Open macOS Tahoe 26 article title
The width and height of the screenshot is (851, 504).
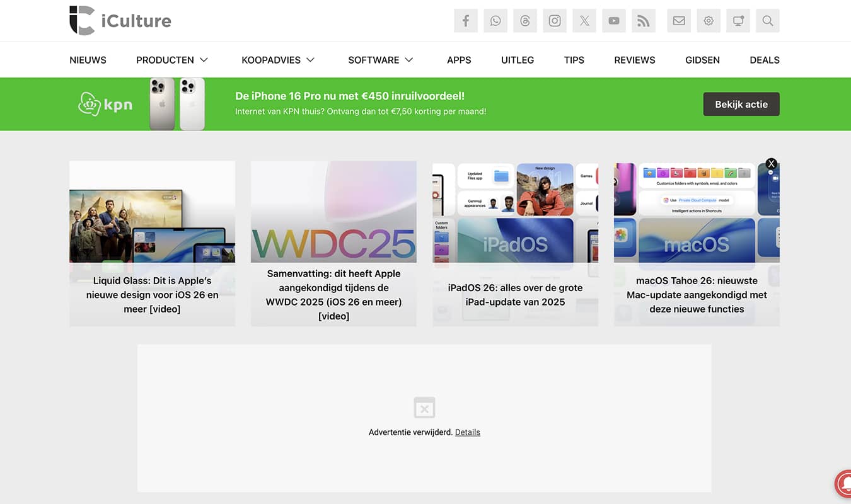[697, 295]
